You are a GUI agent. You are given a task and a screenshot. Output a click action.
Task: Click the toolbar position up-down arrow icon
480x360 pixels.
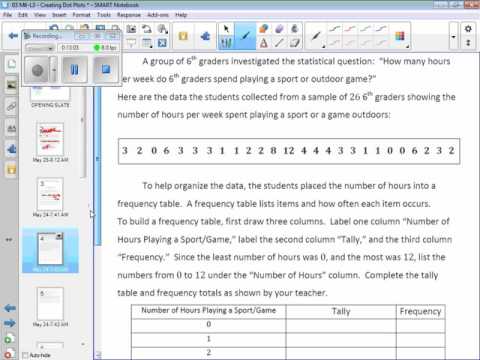click(x=468, y=43)
